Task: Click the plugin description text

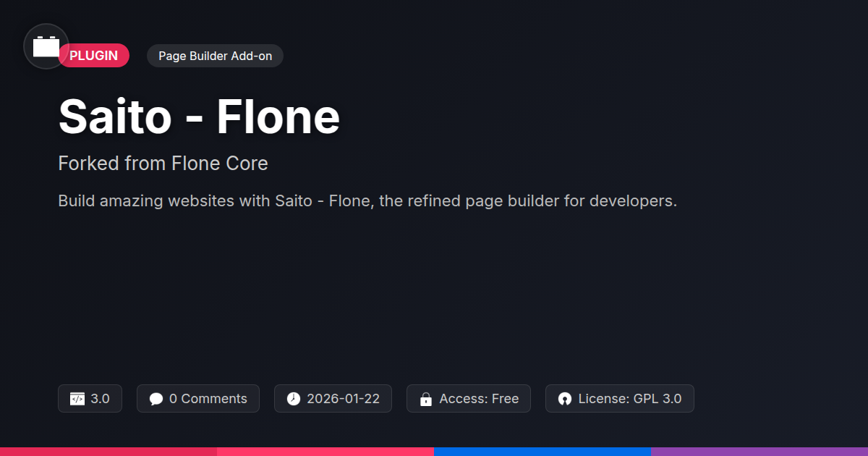Action: click(367, 200)
